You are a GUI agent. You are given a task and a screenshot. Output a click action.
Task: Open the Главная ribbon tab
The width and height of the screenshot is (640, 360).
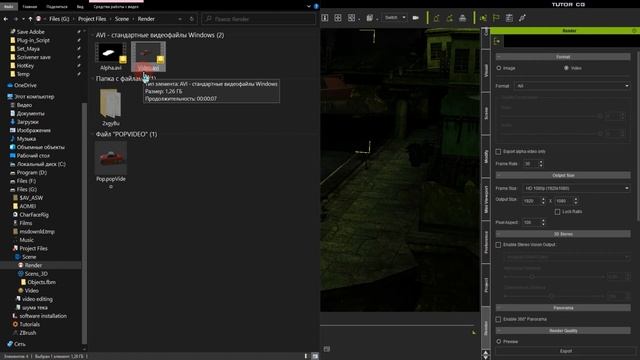pyautogui.click(x=29, y=7)
